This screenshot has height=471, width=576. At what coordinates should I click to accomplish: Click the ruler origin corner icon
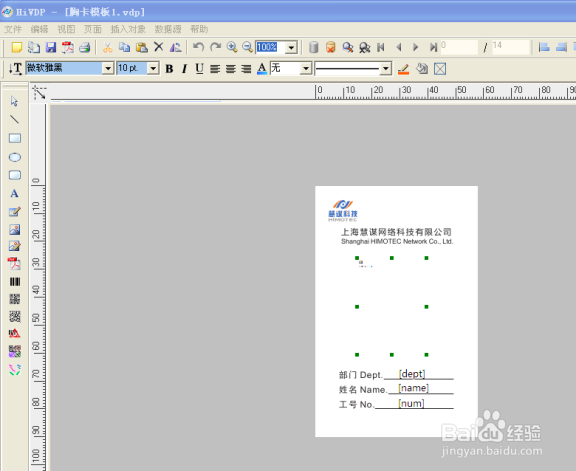coord(39,92)
